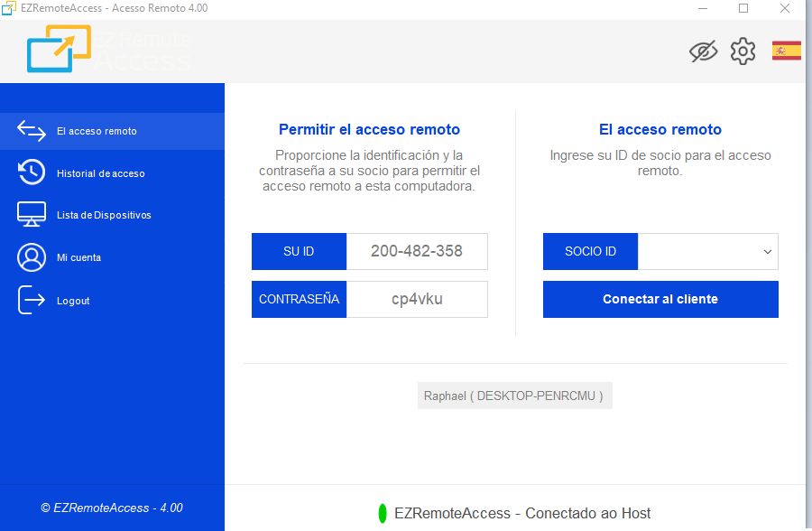Viewport: 812px width, 531px height.
Task: Expand the SOCIO ID dropdown arrow
Action: (768, 251)
